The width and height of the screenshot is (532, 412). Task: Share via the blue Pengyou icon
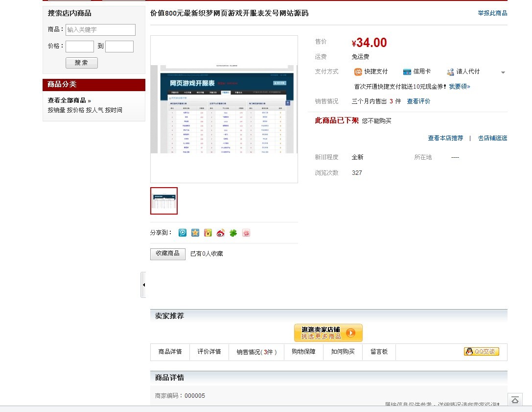(x=182, y=233)
